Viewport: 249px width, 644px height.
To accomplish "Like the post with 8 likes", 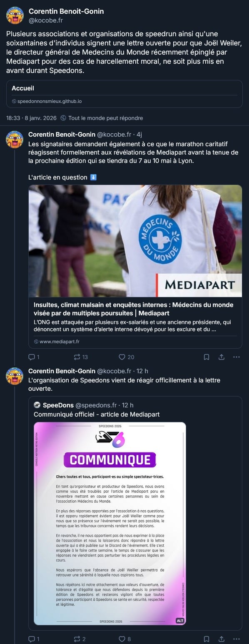I will point(125,639).
